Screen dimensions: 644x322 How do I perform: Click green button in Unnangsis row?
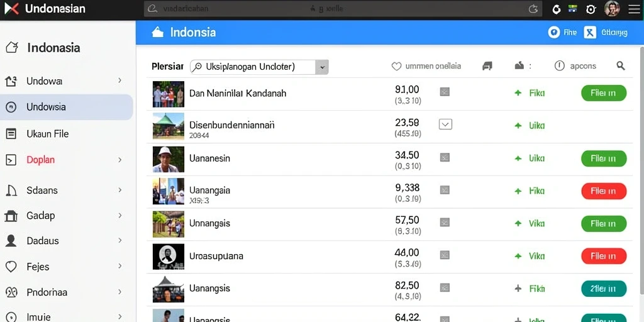pyautogui.click(x=604, y=223)
